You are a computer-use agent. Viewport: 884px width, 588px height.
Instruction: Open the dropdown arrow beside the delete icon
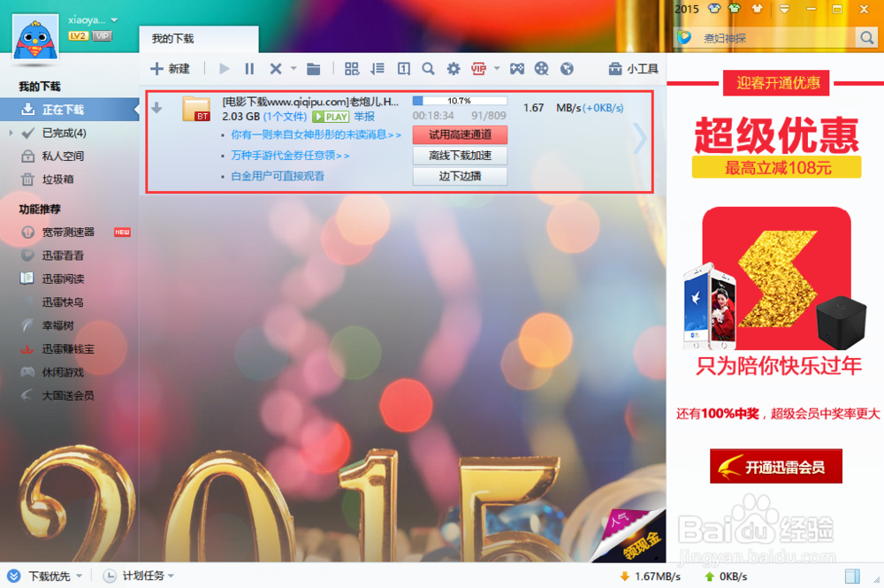point(293,69)
